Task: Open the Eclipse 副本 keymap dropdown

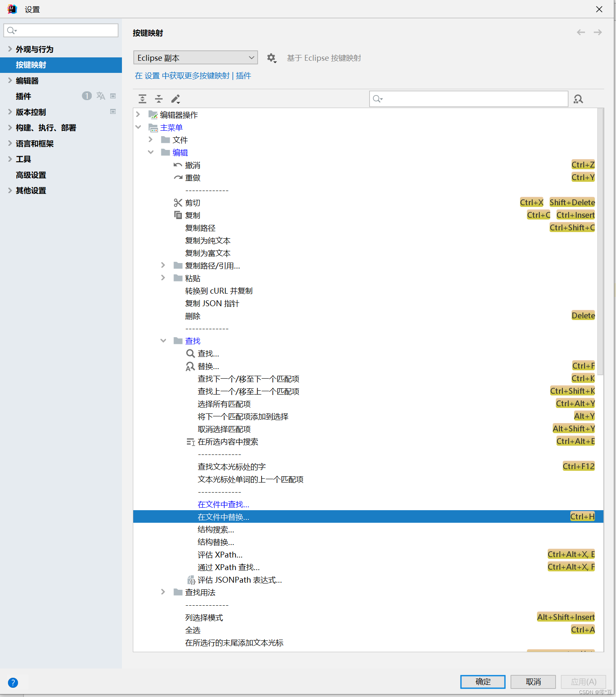Action: [195, 58]
